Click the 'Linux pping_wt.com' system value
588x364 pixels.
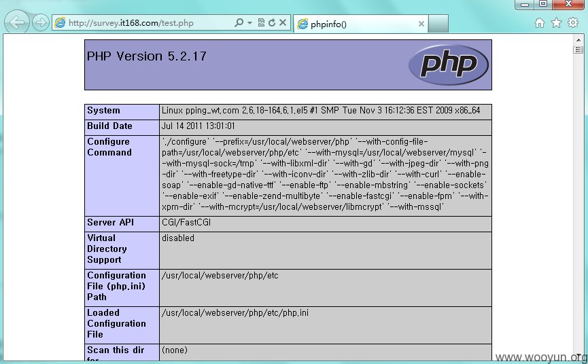point(321,111)
